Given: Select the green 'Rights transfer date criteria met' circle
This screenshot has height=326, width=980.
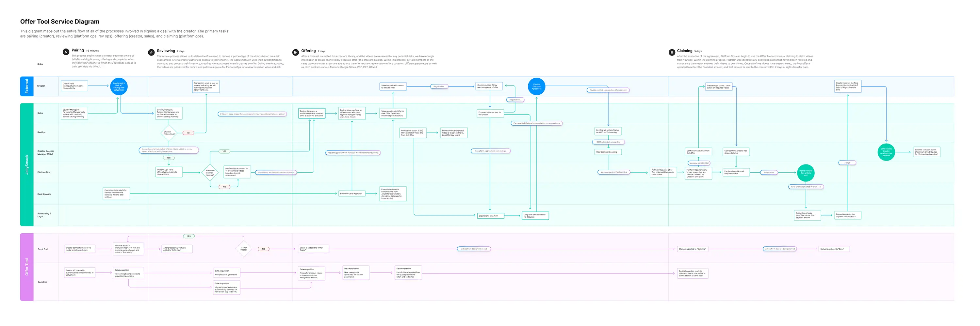Looking at the screenshot, I should coord(805,173).
